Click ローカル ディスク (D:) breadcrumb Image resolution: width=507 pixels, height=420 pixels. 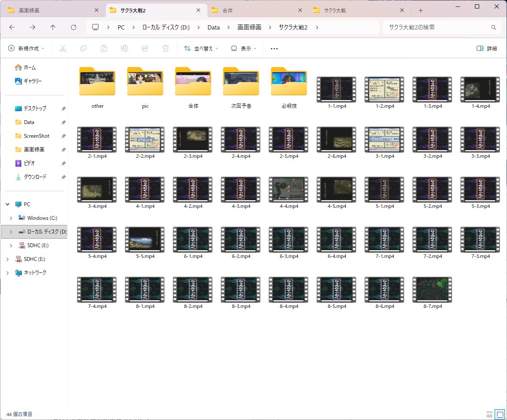[x=166, y=27]
